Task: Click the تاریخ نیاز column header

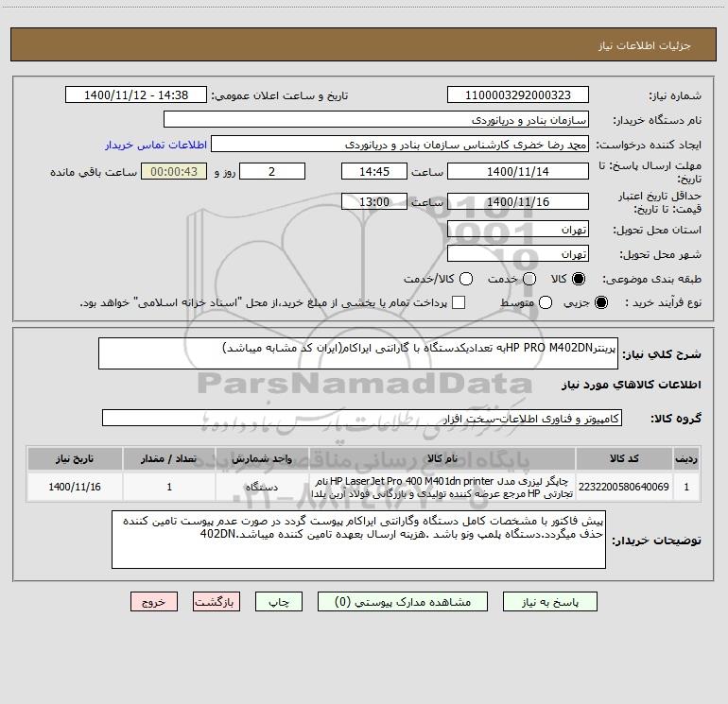Action: pos(75,458)
